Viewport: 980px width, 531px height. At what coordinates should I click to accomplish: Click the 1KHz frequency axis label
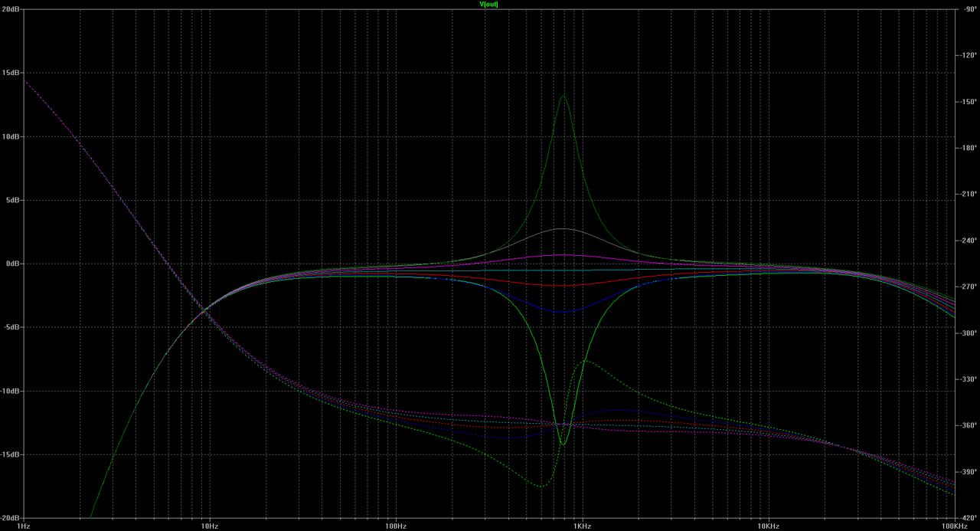(582, 526)
